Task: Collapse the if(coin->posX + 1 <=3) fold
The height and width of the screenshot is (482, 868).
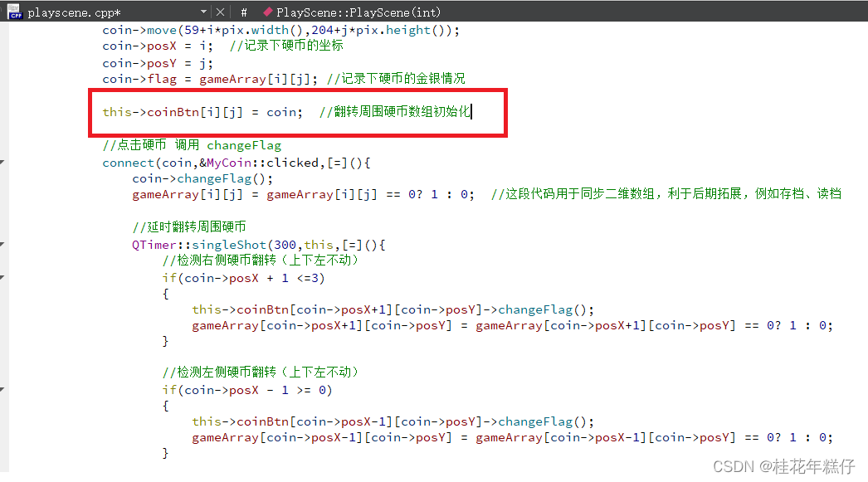Action: click(2, 277)
